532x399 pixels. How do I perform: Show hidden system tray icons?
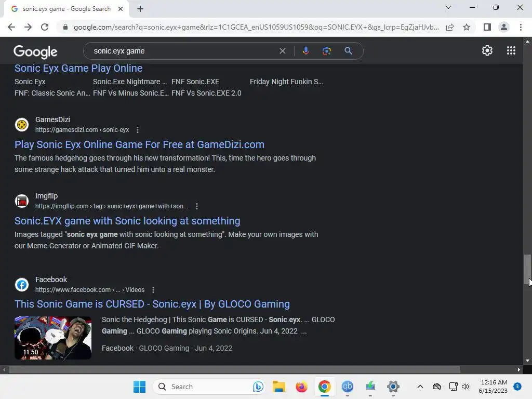420,387
